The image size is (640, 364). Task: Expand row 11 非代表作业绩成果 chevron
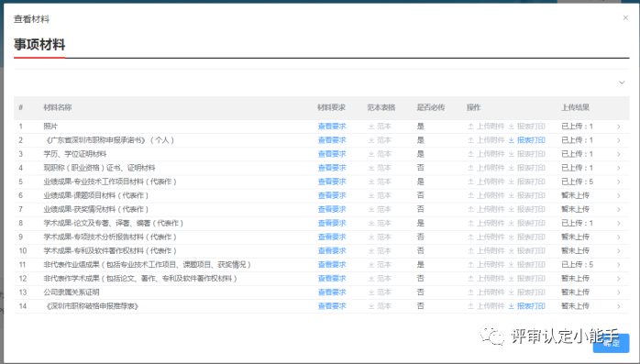(x=619, y=265)
